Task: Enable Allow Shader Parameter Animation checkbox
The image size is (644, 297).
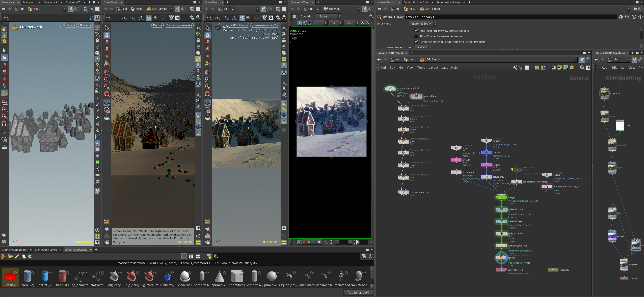Action: coord(416,36)
